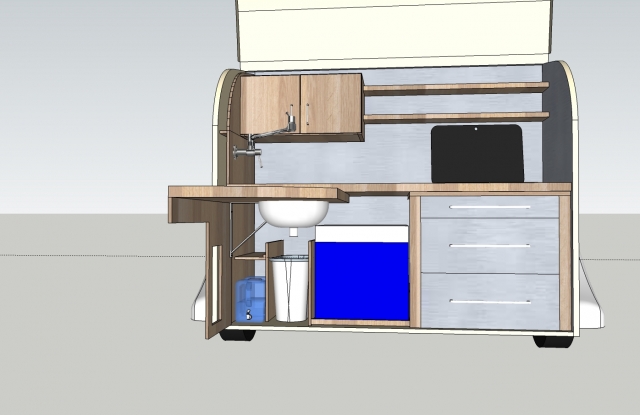This screenshot has height=415, width=640.
Task: Select the white cooler lid
Action: point(362,234)
